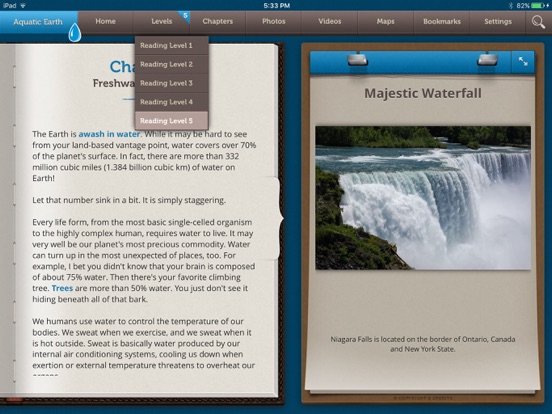
Task: Check the battery indicator in status bar
Action: pos(538,5)
